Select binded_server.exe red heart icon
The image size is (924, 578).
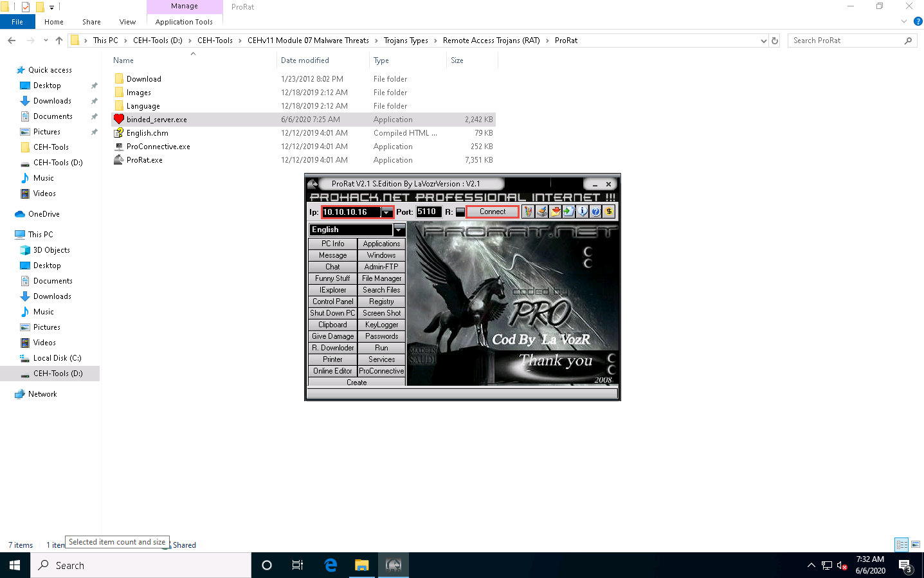coord(119,119)
